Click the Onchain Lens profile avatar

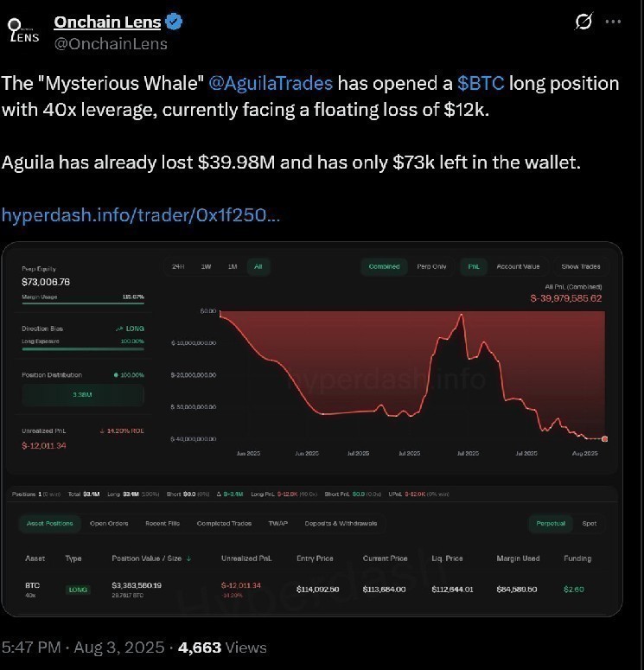pyautogui.click(x=23, y=31)
